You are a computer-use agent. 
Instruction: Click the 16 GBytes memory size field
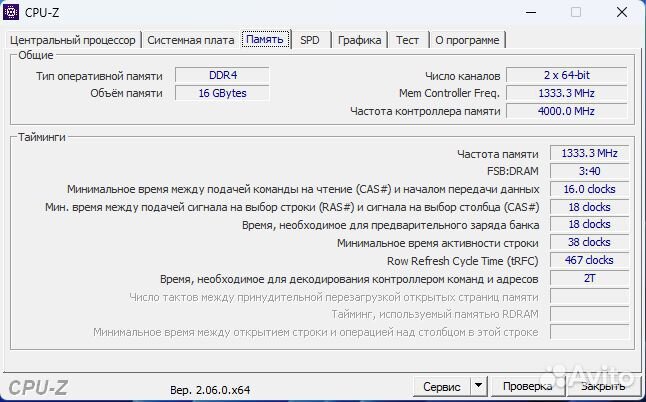point(222,93)
